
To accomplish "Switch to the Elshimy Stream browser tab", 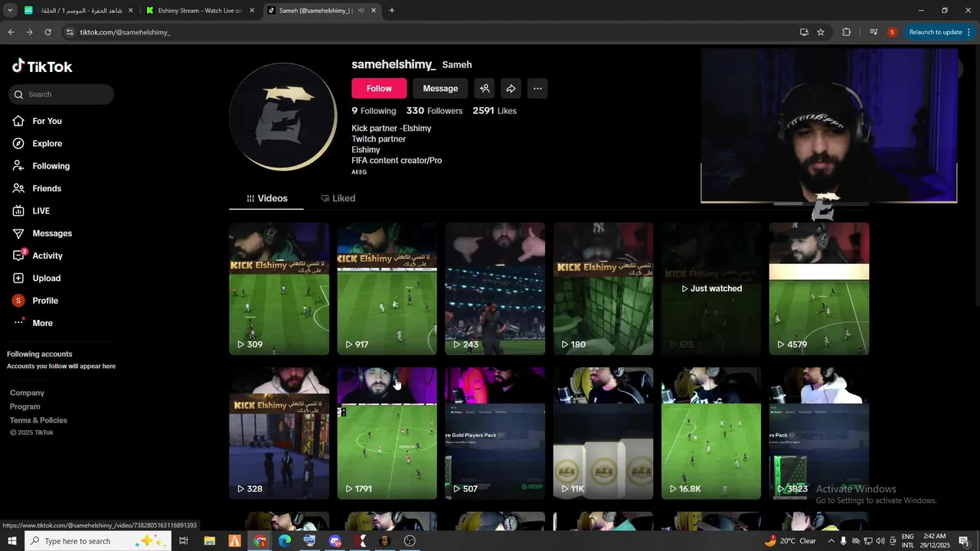I will point(199,11).
